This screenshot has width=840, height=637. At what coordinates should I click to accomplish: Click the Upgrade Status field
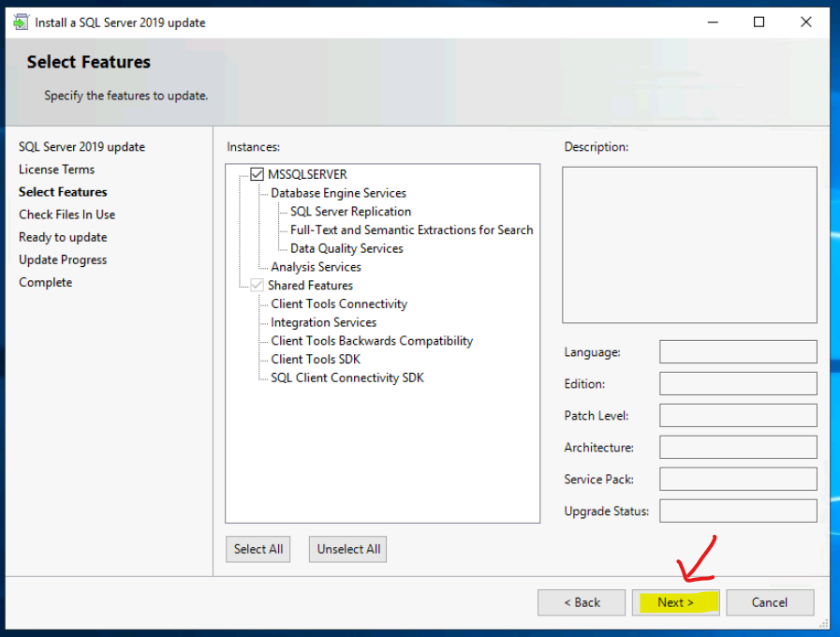click(738, 511)
